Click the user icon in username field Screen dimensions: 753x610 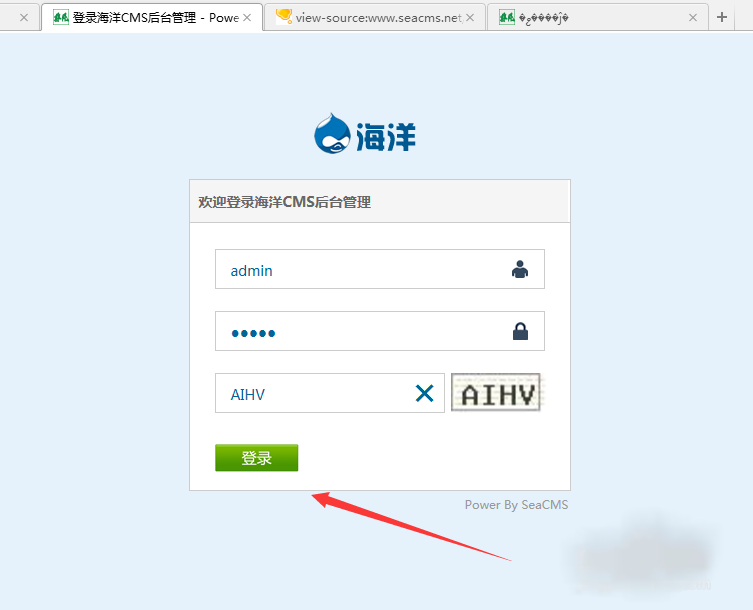point(520,269)
